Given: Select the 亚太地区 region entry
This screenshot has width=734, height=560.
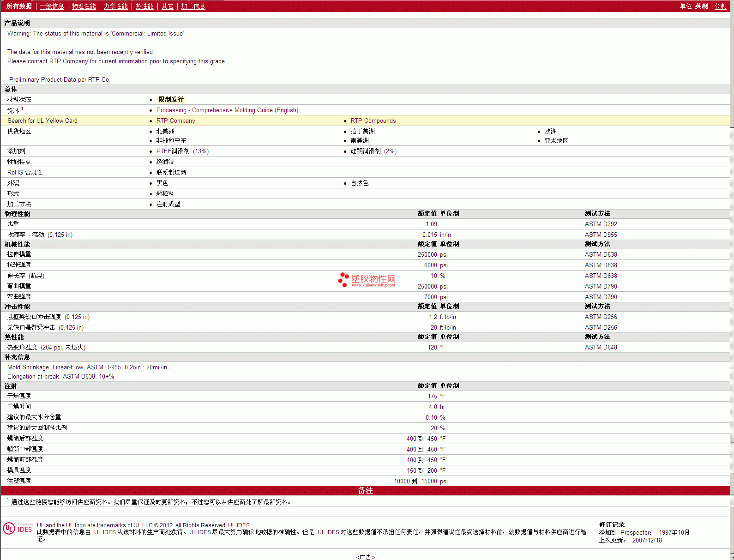Looking at the screenshot, I should point(556,140).
